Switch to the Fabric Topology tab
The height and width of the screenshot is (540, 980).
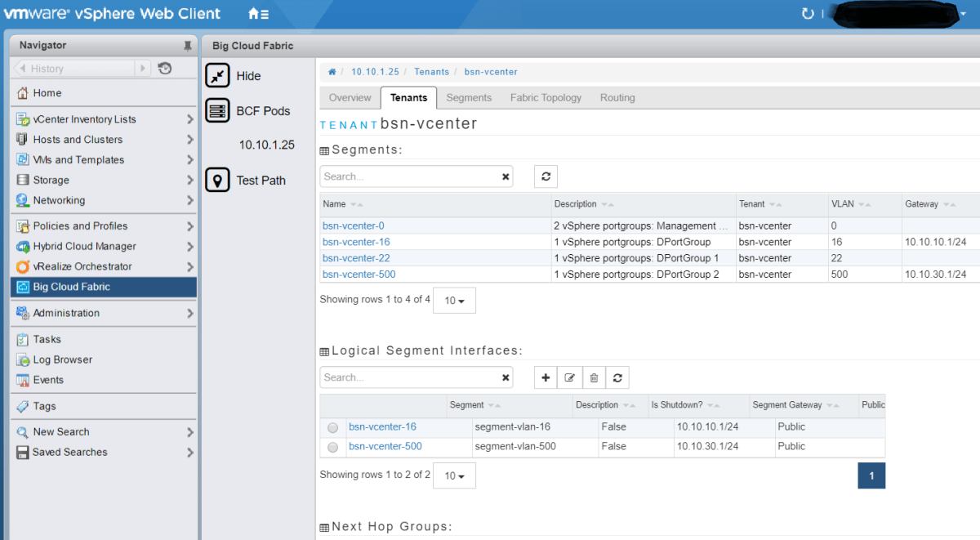(x=546, y=97)
